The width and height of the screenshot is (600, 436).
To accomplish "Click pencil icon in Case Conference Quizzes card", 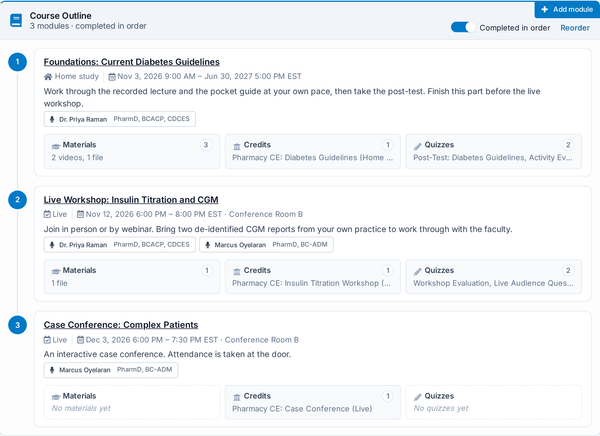I will click(x=417, y=397).
